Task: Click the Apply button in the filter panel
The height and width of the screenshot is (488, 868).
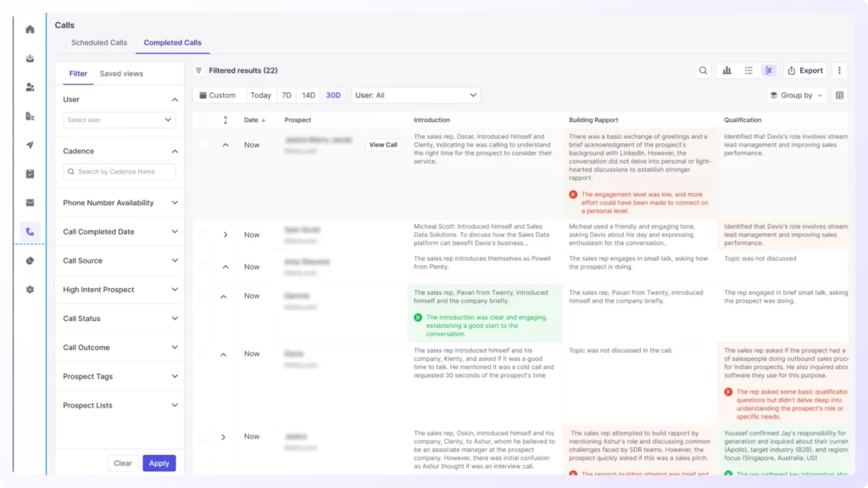Action: 159,463
